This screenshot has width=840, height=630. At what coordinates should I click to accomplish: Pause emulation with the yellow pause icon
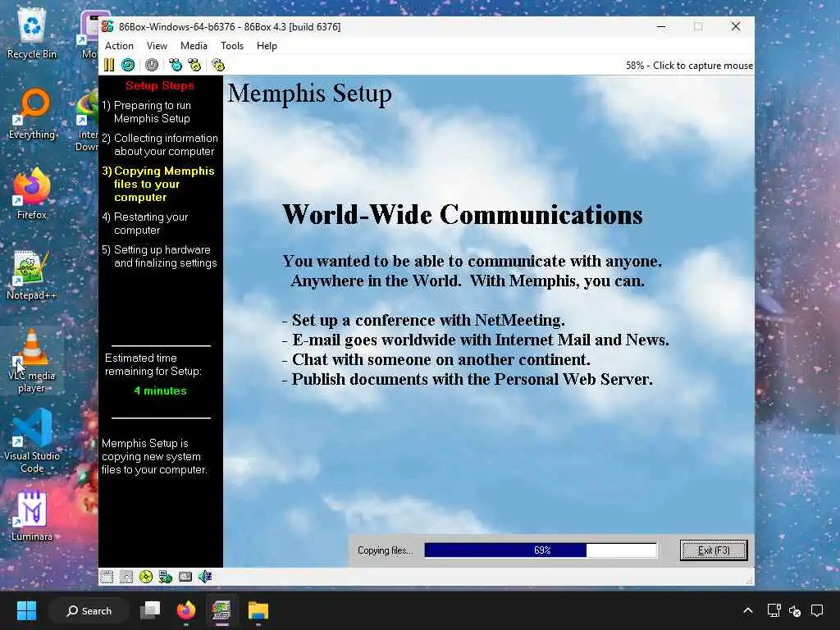coord(109,66)
